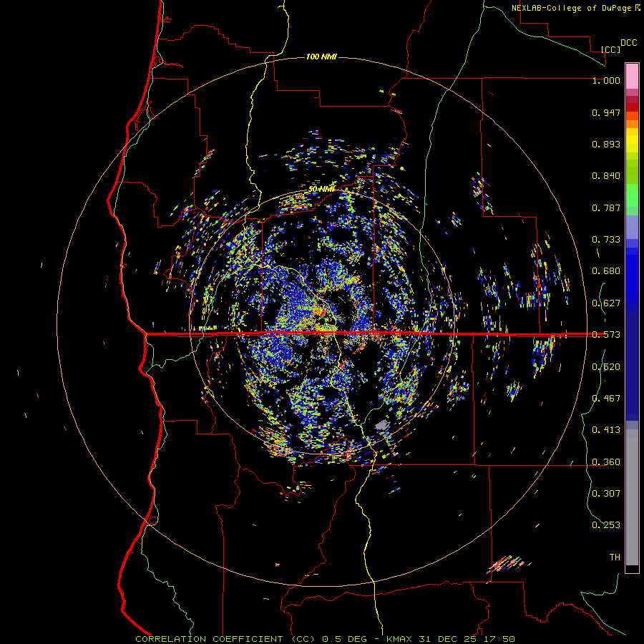Click the 0.787 scale value
This screenshot has height=644, width=644.
click(x=606, y=208)
